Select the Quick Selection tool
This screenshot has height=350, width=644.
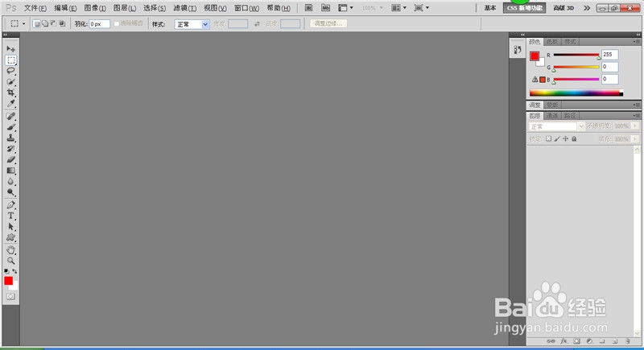click(10, 81)
